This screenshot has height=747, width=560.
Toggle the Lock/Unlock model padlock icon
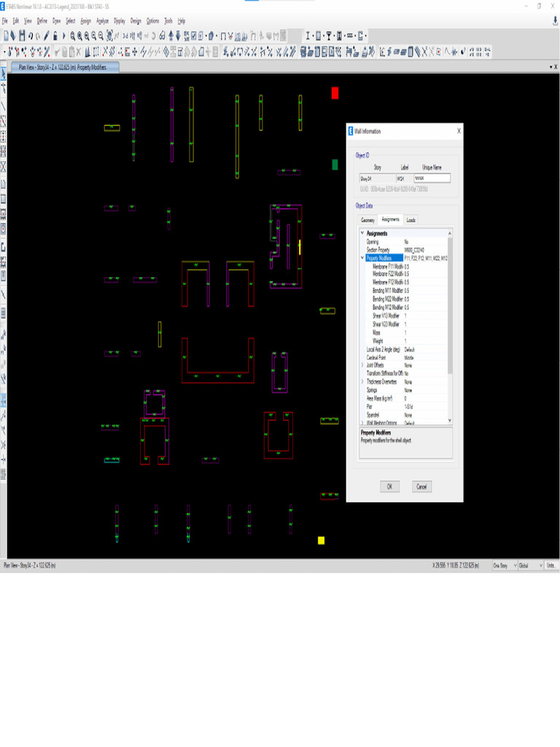(55, 35)
